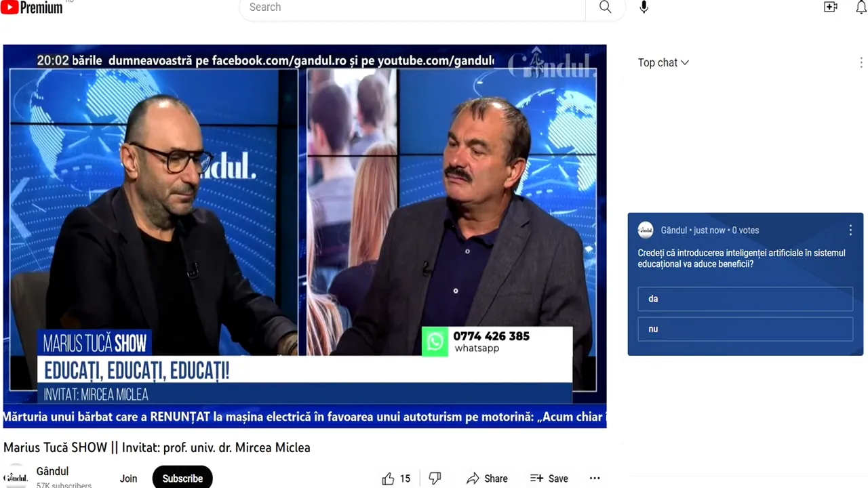Screen dimensions: 868x488
Task: Open the Share options
Action: pos(487,479)
